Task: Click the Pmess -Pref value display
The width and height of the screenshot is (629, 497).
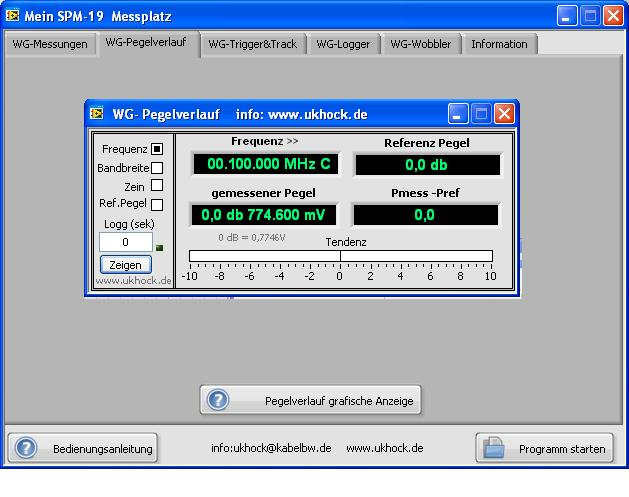Action: 426,215
